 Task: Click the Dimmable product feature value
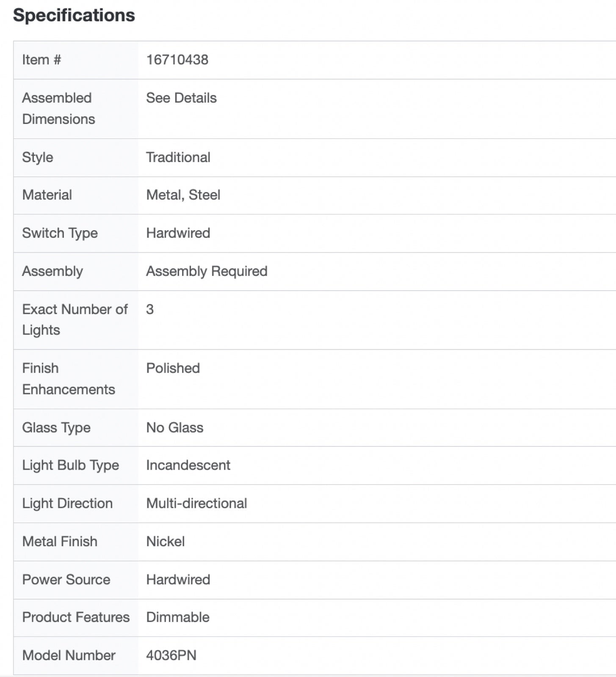pyautogui.click(x=178, y=617)
